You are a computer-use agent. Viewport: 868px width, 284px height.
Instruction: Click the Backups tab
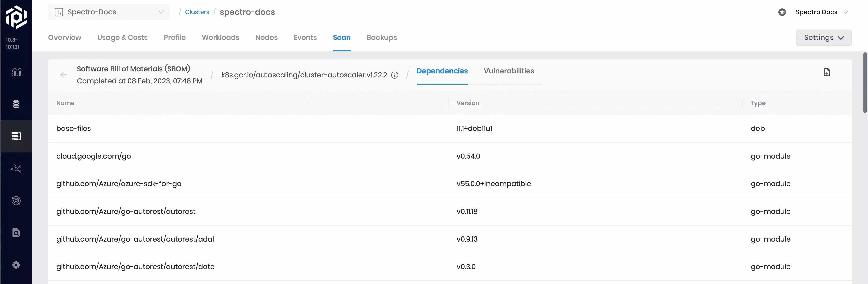point(382,37)
